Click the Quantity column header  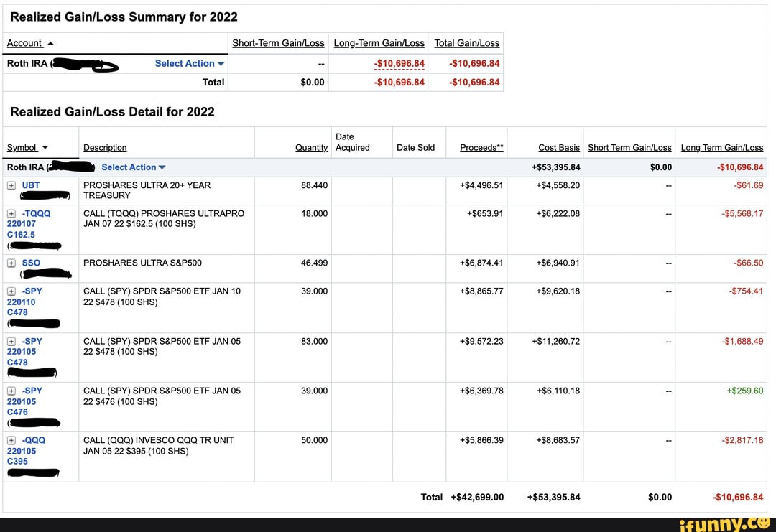click(x=311, y=148)
